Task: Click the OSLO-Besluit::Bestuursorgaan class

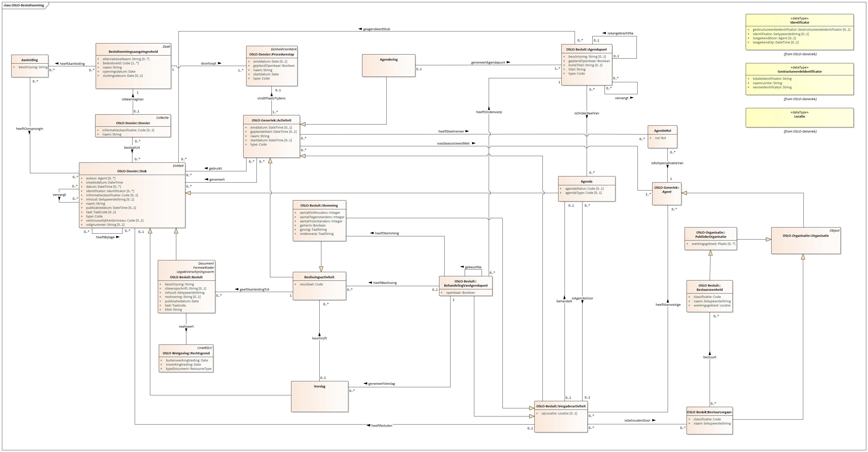Action: pyautogui.click(x=709, y=412)
